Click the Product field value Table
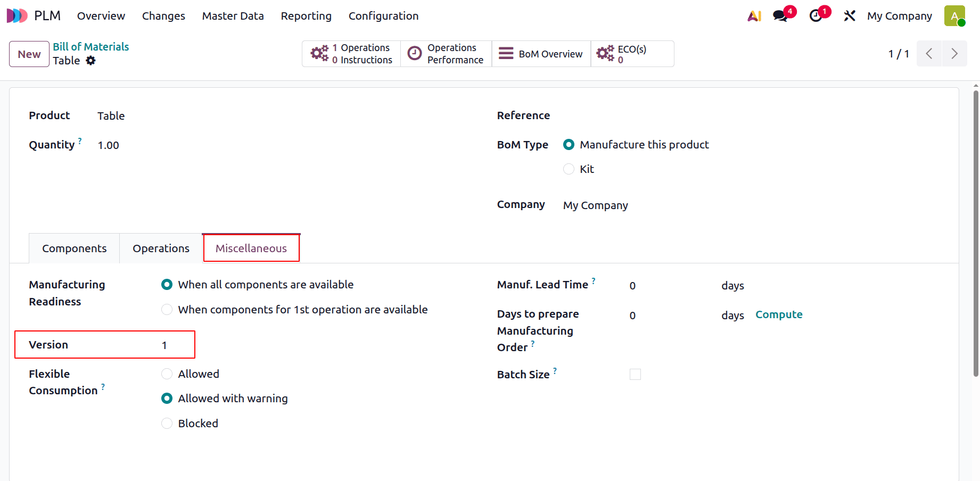Viewport: 980px width, 481px height. (x=111, y=116)
